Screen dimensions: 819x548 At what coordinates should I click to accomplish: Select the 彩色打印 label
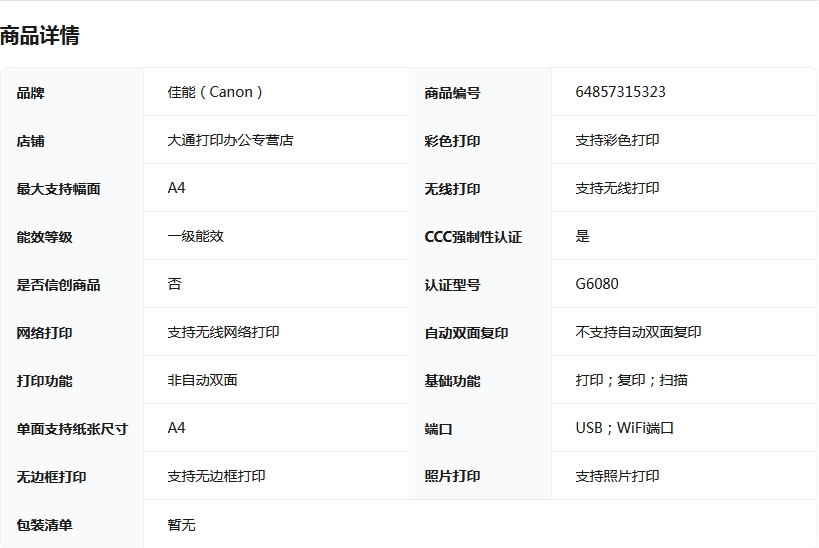[452, 141]
